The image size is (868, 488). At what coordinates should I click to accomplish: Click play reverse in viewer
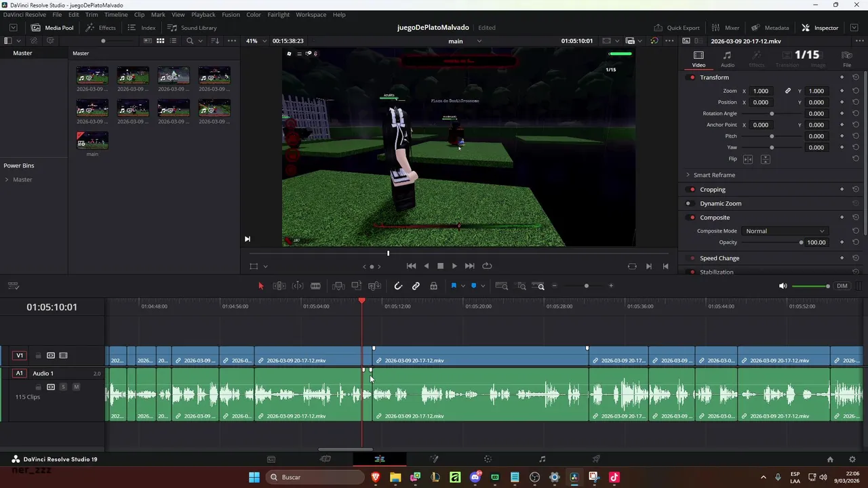coord(426,266)
